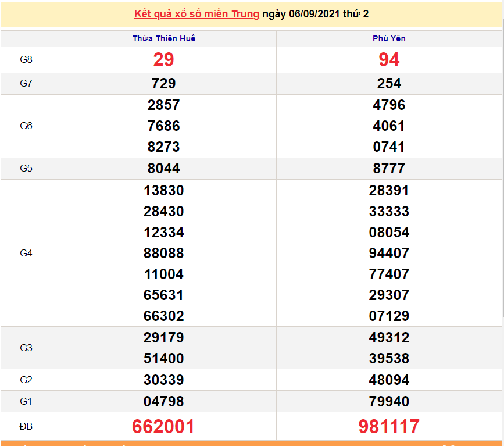Click the G4 row label
The height and width of the screenshot is (446, 504).
click(26, 253)
